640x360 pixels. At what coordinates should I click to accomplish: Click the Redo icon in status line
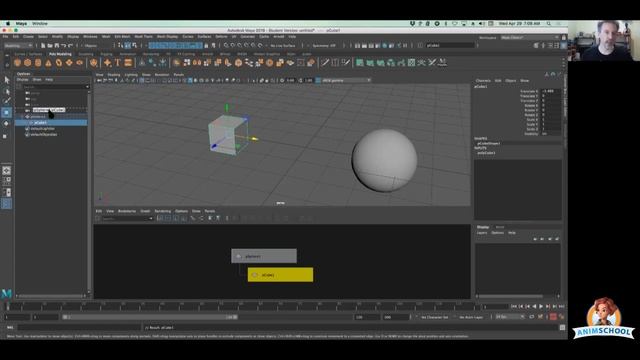click(70, 46)
